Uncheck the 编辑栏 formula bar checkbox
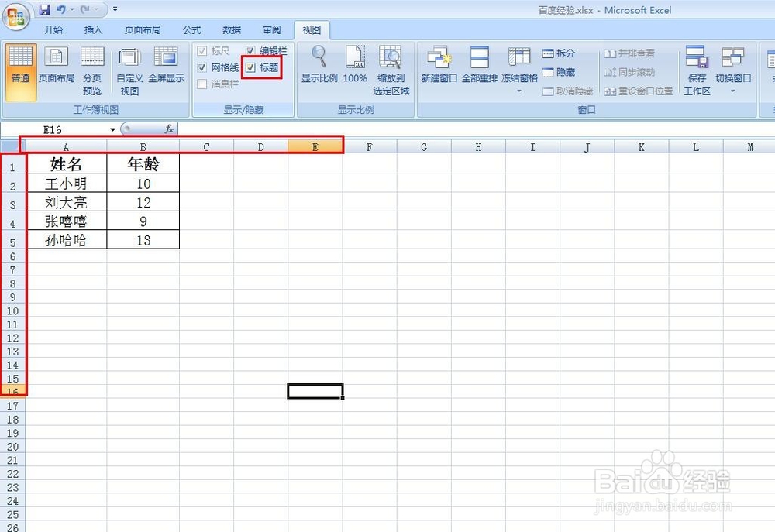The image size is (775, 532). [250, 50]
